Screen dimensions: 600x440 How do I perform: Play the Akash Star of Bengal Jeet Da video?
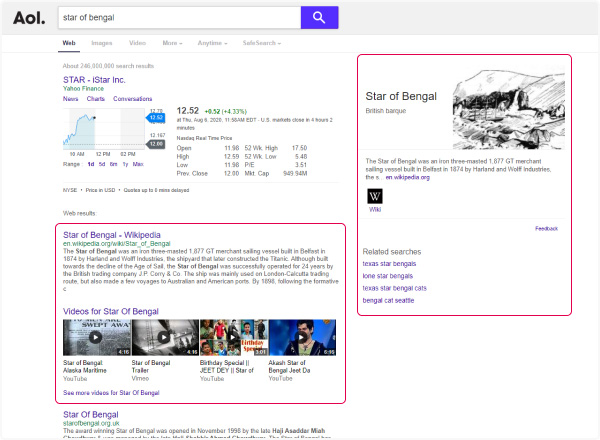click(302, 337)
